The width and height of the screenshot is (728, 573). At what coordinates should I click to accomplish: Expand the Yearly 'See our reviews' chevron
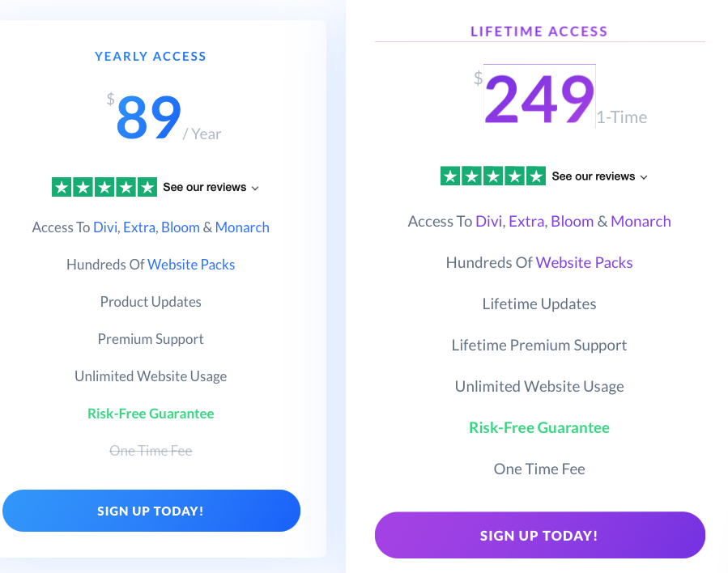255,189
